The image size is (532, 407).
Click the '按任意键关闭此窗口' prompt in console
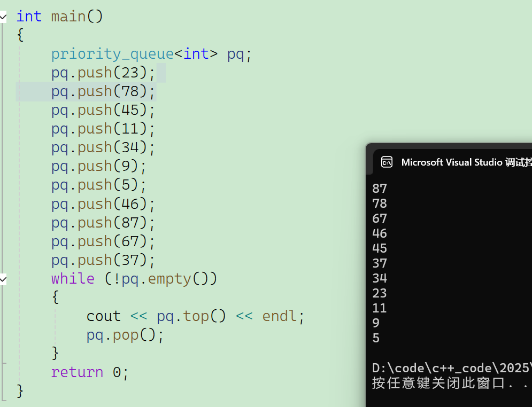pyautogui.click(x=450, y=383)
